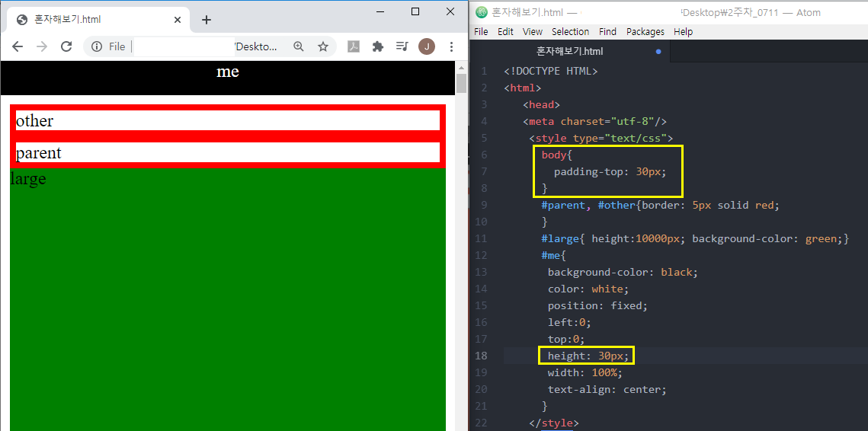Open the Find menu in Atom
The height and width of the screenshot is (431, 868).
click(608, 31)
